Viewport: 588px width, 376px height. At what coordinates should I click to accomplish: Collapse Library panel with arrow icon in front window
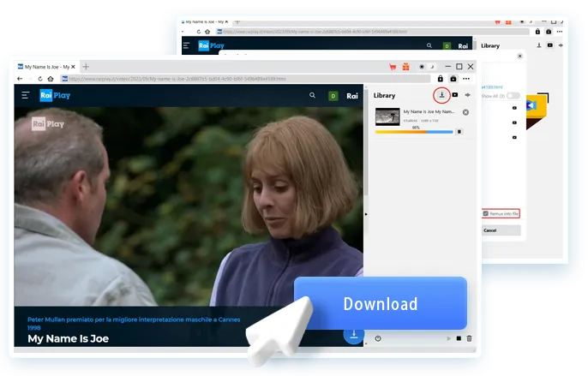coord(468,95)
